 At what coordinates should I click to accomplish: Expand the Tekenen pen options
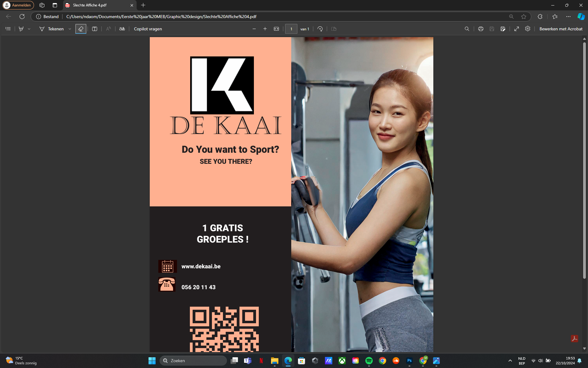(x=70, y=29)
